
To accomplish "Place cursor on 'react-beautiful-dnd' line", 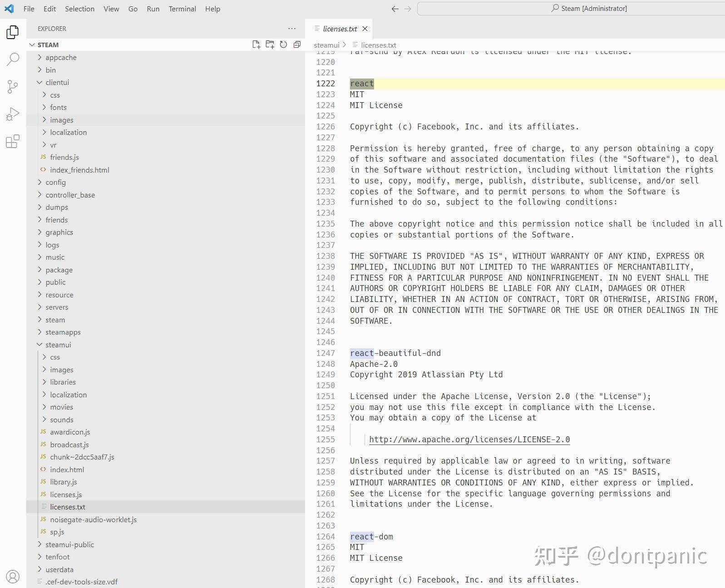I will pos(395,353).
